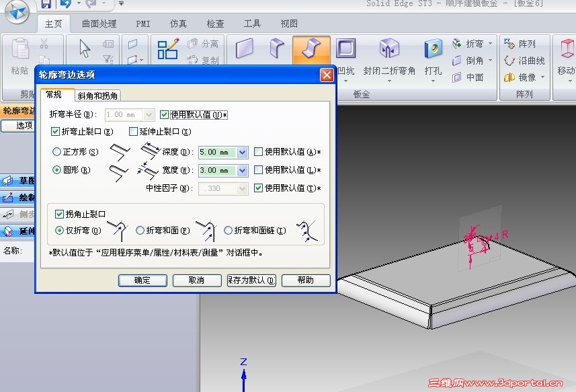Select the Draw profile step icon in left panel
This screenshot has width=576, height=392.
tap(7, 197)
